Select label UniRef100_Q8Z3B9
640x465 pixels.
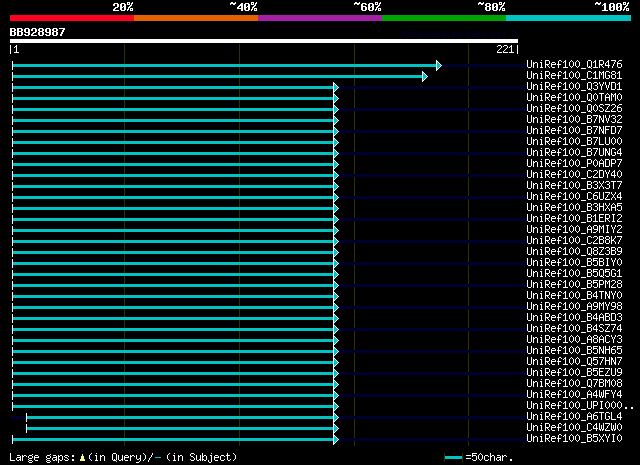click(x=574, y=251)
